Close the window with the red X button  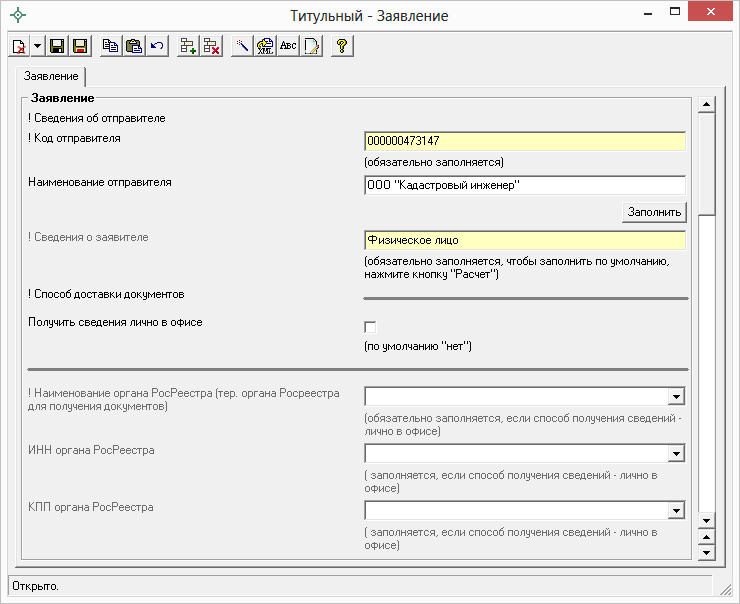click(710, 11)
